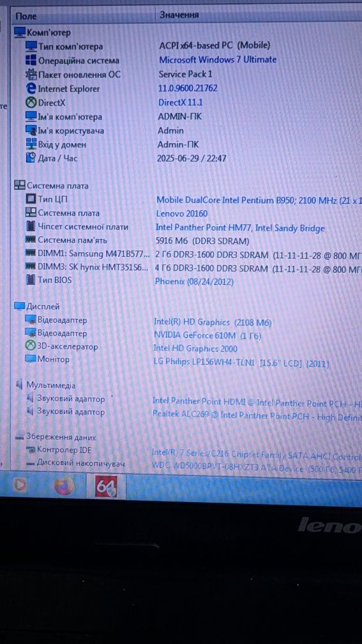
Task: Click the Чіпсет системної плати icon
Action: [31, 226]
